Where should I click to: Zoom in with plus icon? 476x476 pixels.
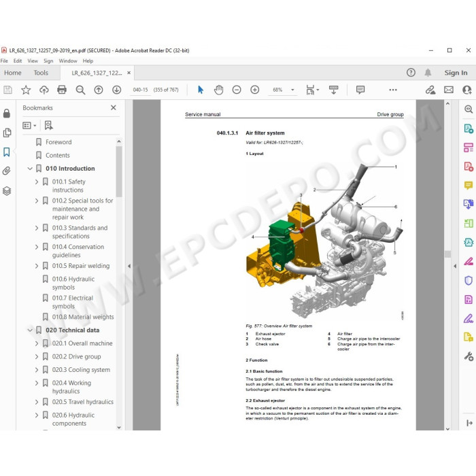click(255, 90)
